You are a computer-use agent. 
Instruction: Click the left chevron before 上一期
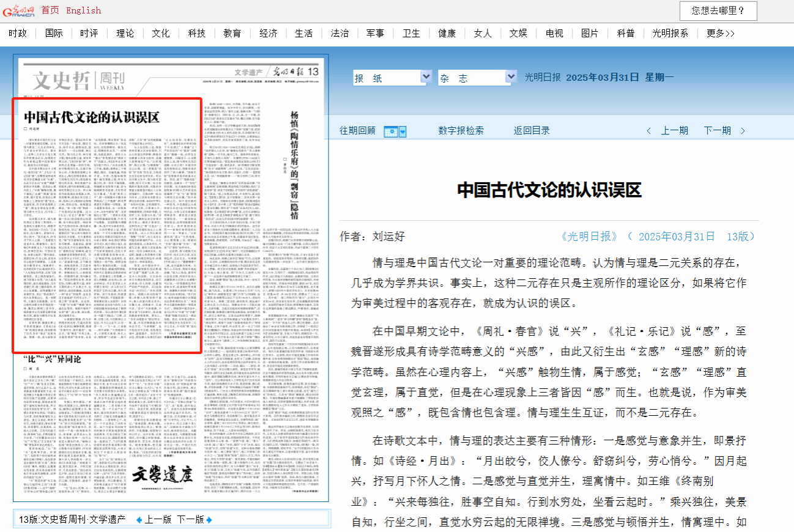click(650, 130)
